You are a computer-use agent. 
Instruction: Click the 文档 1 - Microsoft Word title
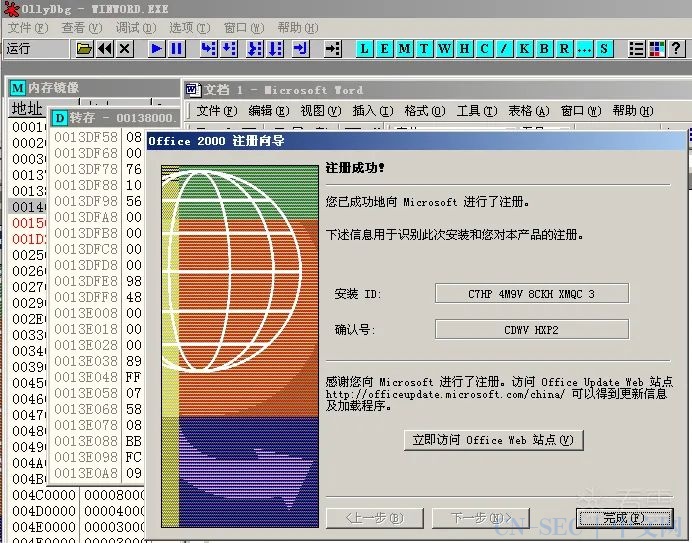[x=283, y=90]
